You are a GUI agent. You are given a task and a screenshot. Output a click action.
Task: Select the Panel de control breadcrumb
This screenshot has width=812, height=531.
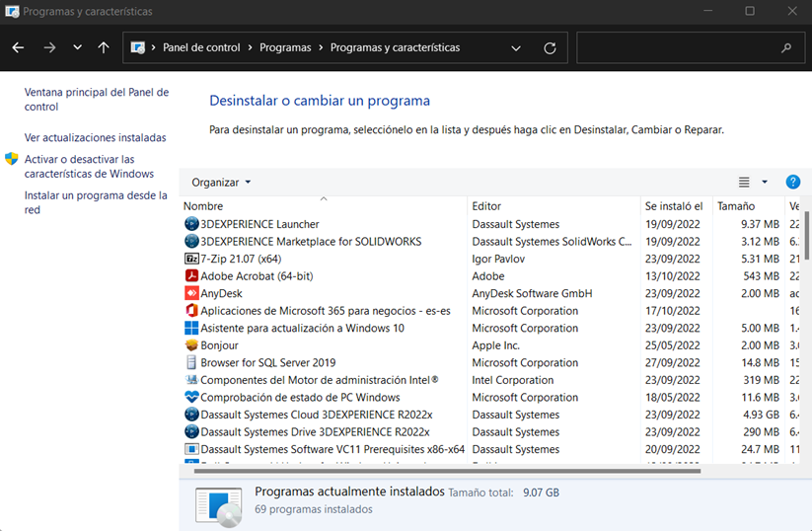[201, 47]
